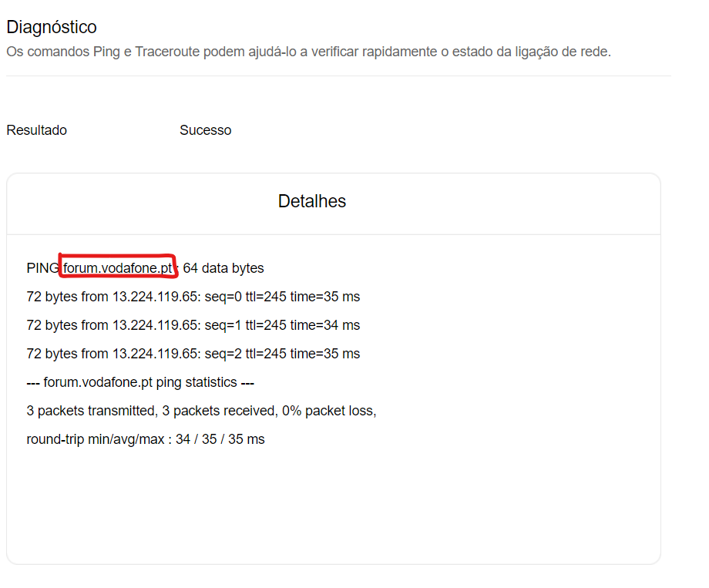709x588 pixels.
Task: Click the "64 data bytes" text
Action: click(223, 268)
